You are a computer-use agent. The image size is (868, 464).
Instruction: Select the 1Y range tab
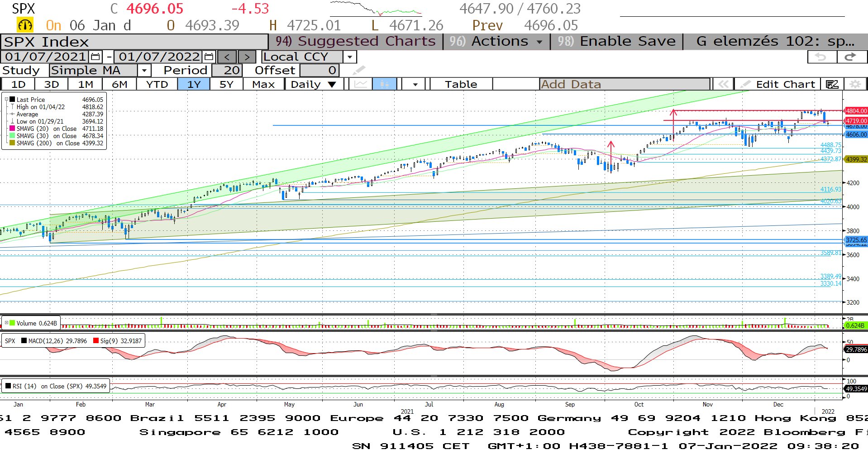[194, 84]
